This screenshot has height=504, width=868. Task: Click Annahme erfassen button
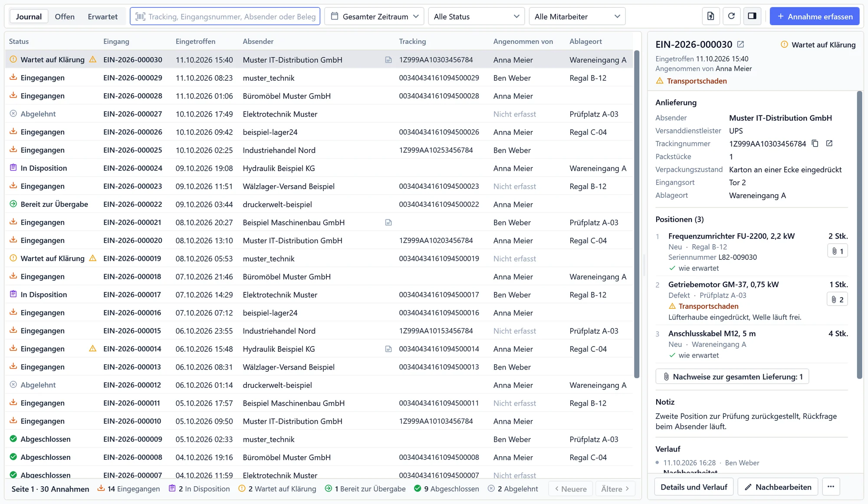coord(815,16)
